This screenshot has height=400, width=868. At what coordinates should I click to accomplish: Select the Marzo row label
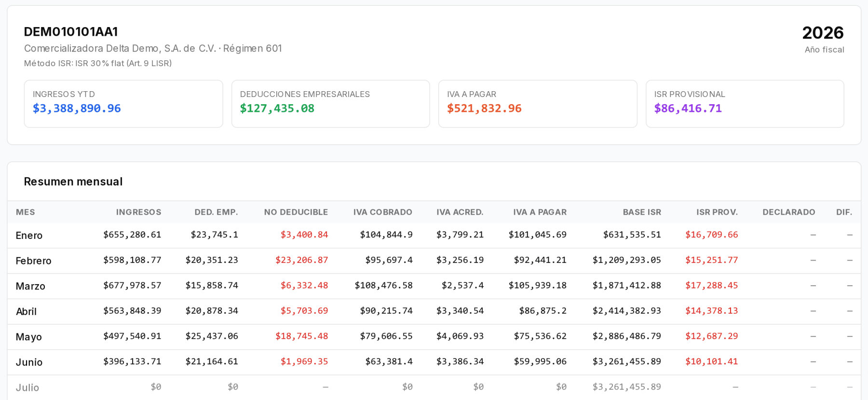tap(30, 287)
